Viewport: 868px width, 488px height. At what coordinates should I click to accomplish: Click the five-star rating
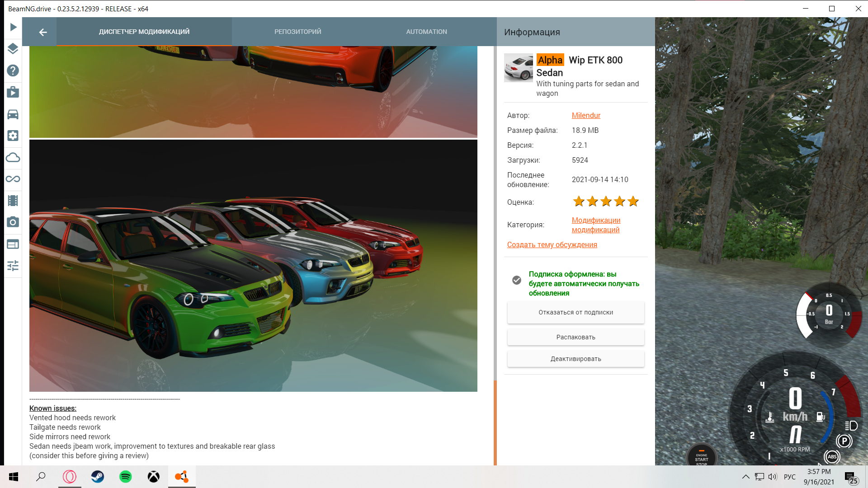[x=606, y=202]
